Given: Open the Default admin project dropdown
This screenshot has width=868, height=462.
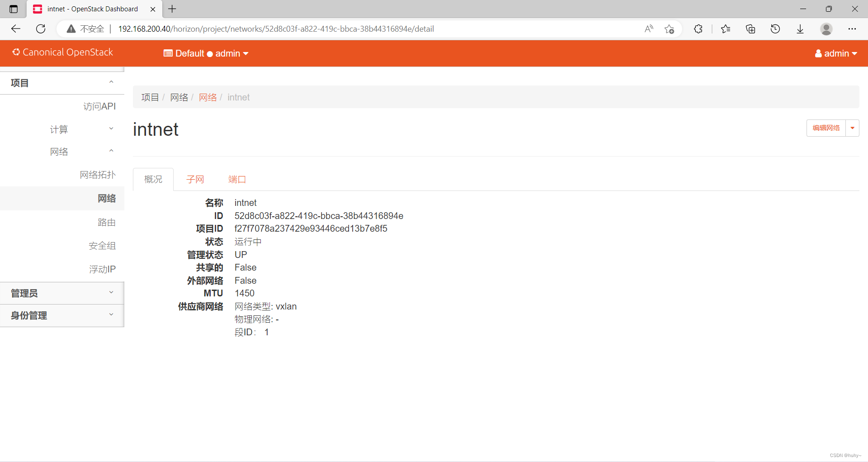Looking at the screenshot, I should tap(206, 53).
